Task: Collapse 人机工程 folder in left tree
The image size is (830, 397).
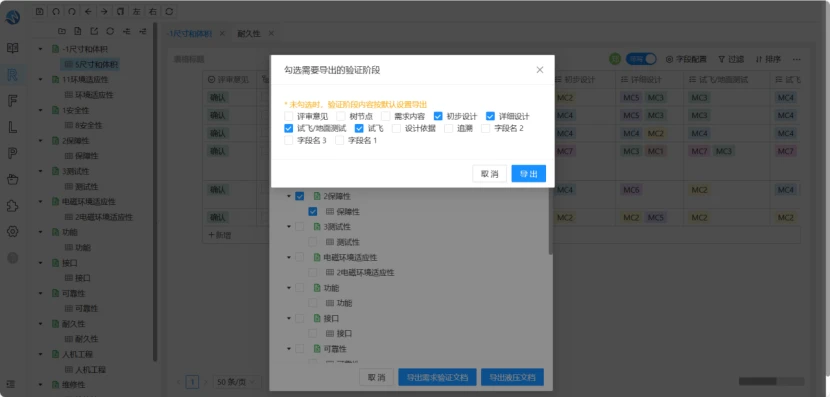Action: 40,354
